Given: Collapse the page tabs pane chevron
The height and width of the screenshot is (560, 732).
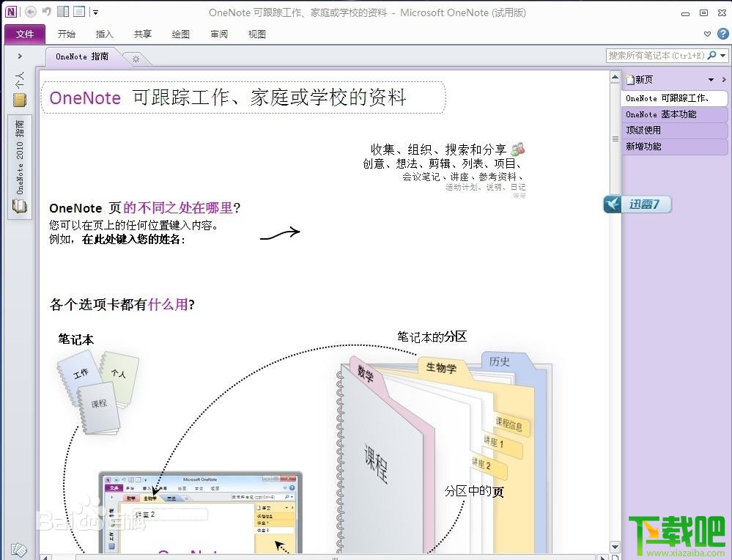Looking at the screenshot, I should click(x=724, y=80).
